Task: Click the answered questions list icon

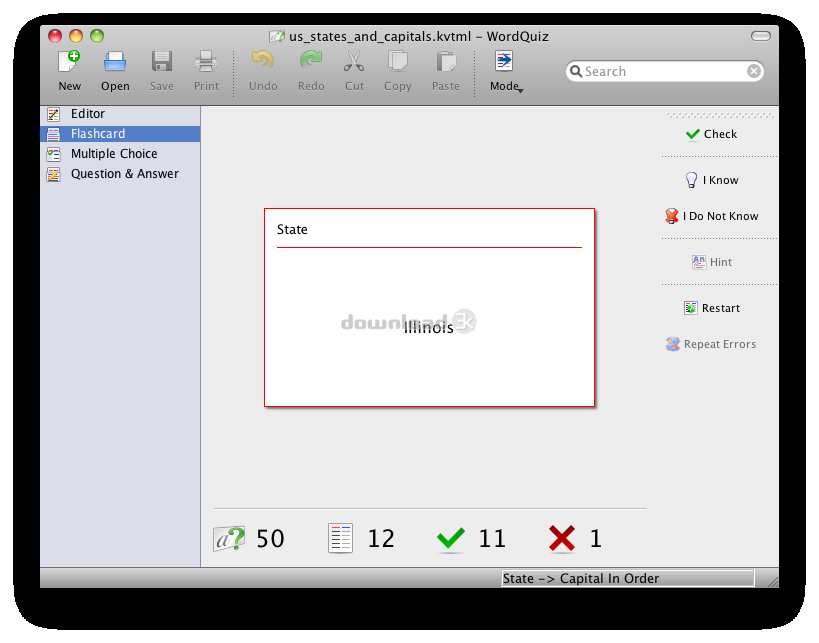Action: tap(341, 539)
